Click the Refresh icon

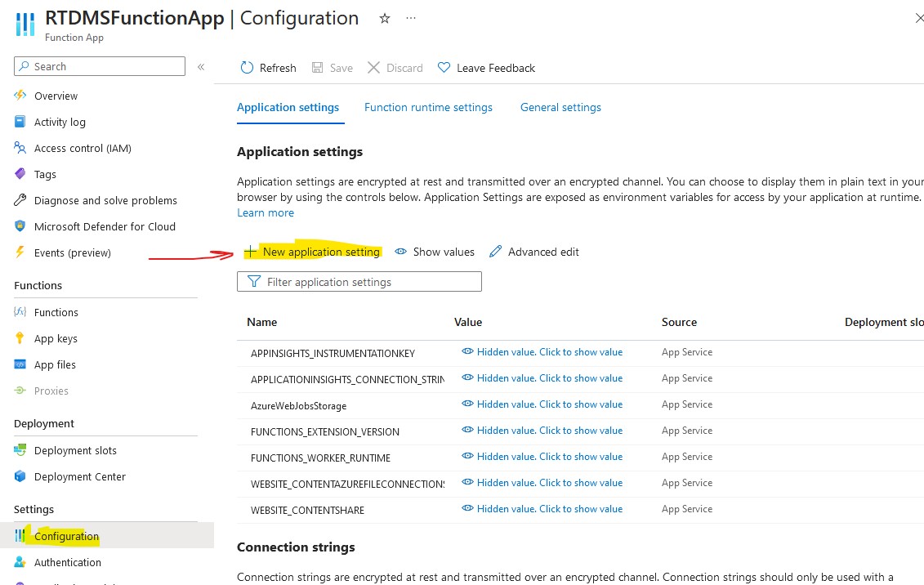coord(247,68)
